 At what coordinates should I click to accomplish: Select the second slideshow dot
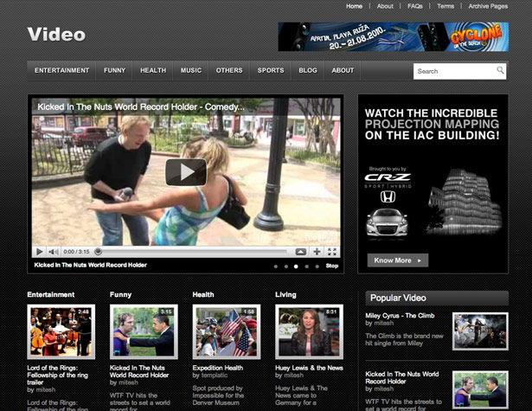tap(286, 267)
